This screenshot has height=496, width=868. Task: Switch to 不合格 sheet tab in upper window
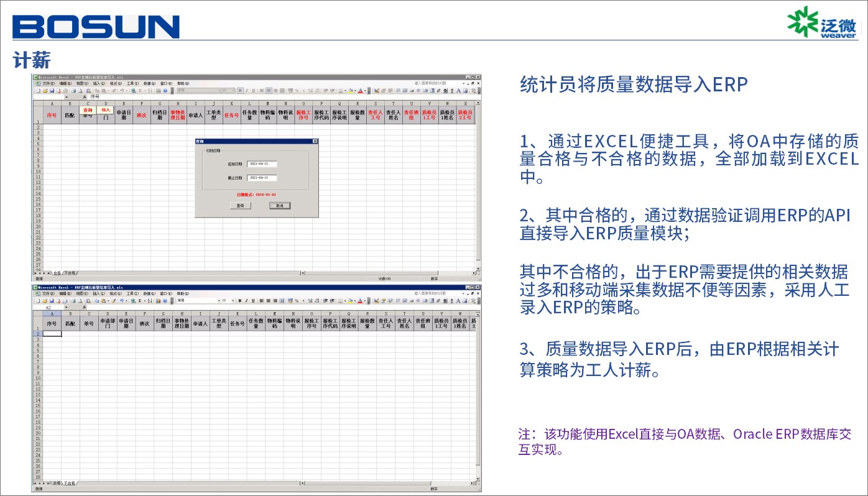pos(70,273)
